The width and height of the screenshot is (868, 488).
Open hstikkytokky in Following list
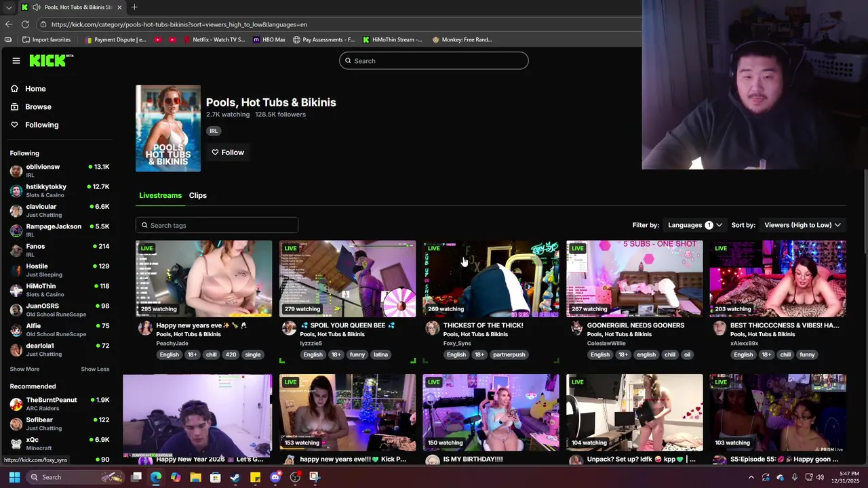60,190
